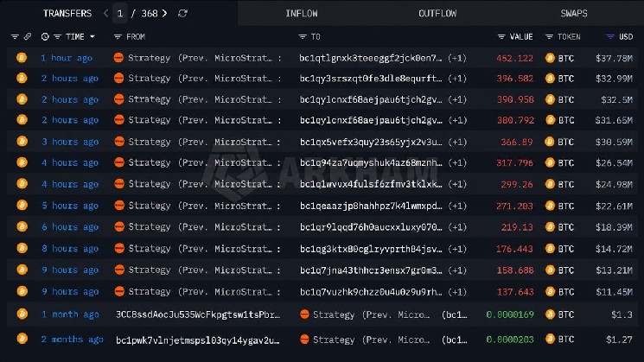Screen dimensions: 644x362
Task: Switch to the INFLOW tab
Action: click(x=302, y=14)
